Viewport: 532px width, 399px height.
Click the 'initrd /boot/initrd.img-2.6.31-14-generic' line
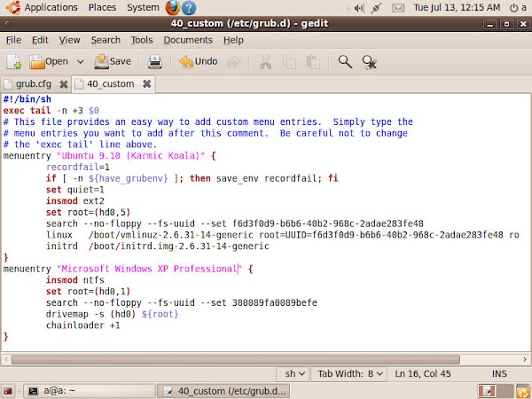[x=158, y=246]
